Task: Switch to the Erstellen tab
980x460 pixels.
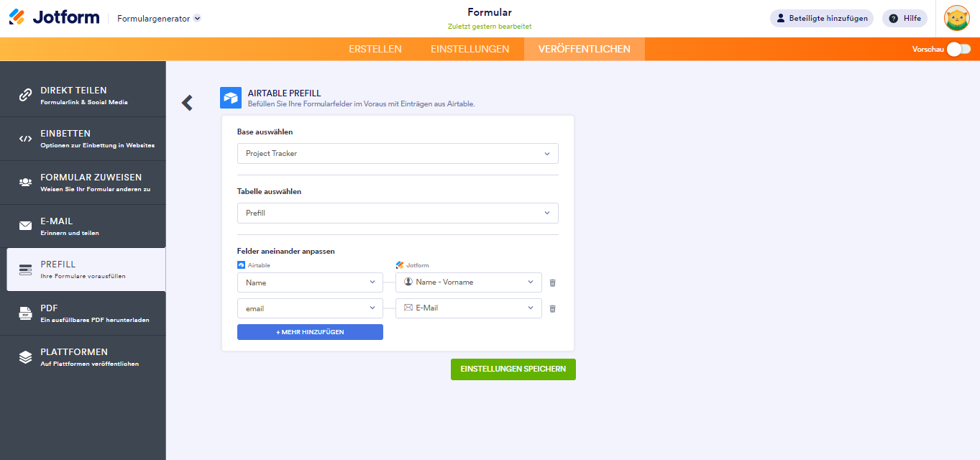Action: [x=375, y=49]
